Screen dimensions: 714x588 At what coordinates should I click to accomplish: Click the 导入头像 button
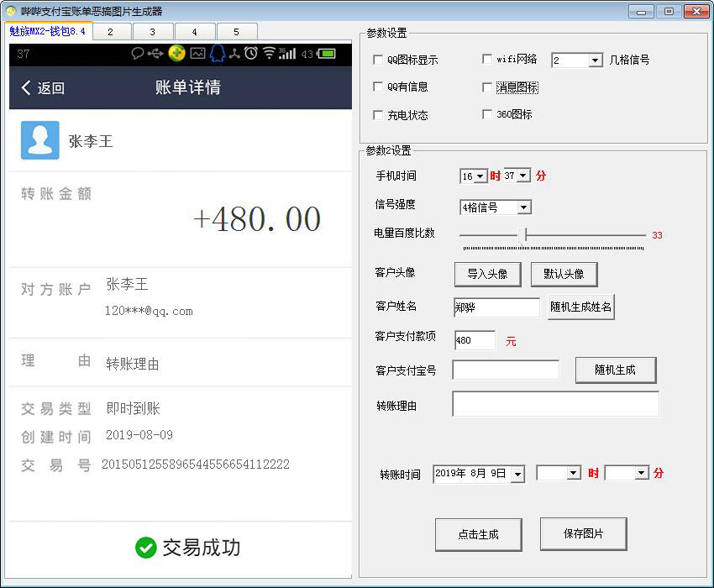488,274
